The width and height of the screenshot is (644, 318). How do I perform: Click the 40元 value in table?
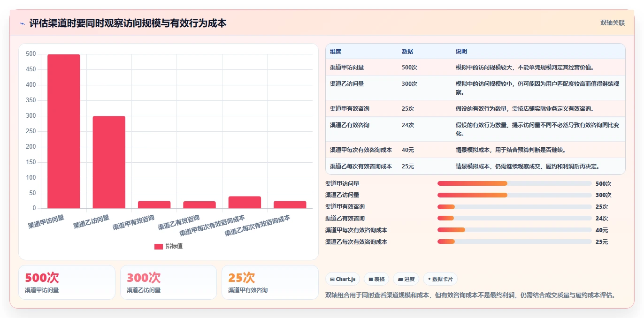coord(408,150)
